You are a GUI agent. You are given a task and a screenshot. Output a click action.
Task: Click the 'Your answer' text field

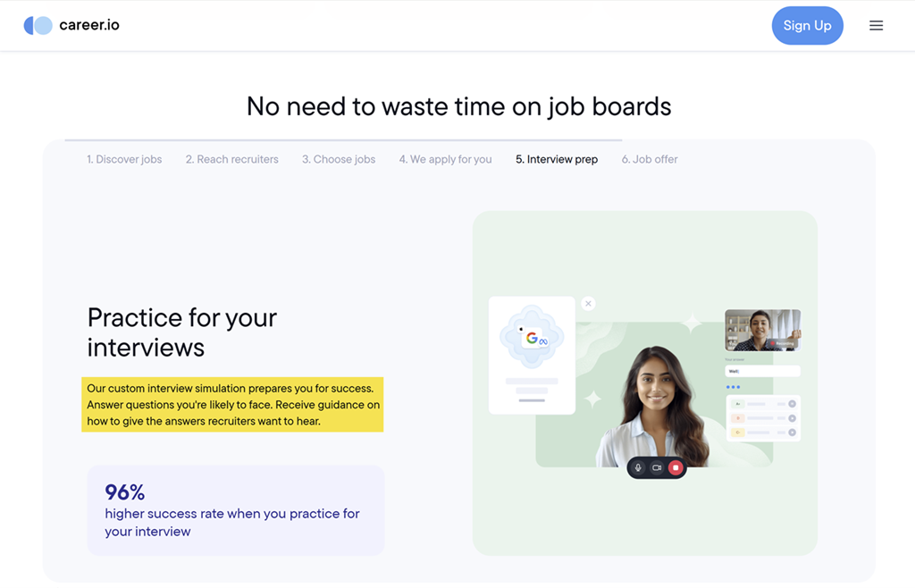click(x=762, y=371)
